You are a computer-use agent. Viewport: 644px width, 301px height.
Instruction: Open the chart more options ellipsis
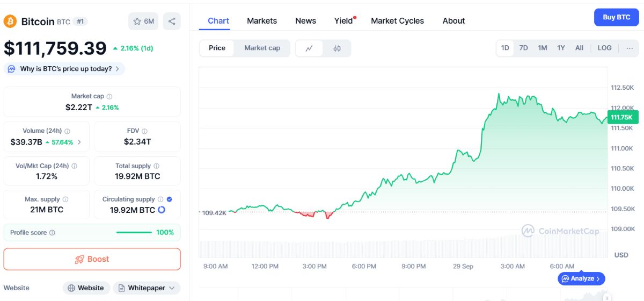click(x=629, y=48)
